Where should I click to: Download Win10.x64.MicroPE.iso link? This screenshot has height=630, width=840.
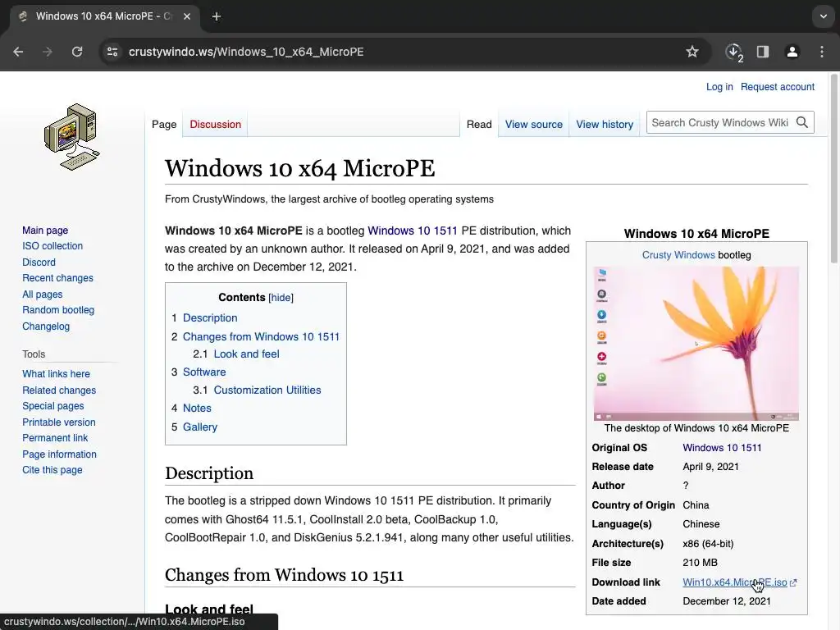[734, 582]
